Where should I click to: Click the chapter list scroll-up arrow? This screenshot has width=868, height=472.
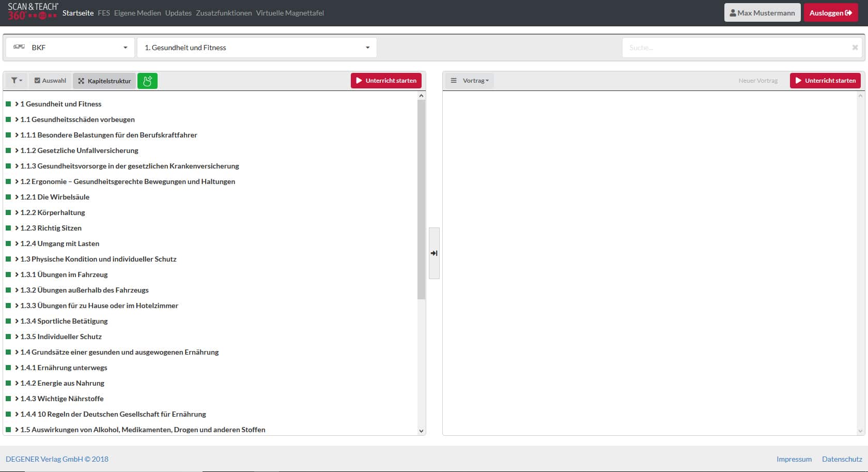421,96
